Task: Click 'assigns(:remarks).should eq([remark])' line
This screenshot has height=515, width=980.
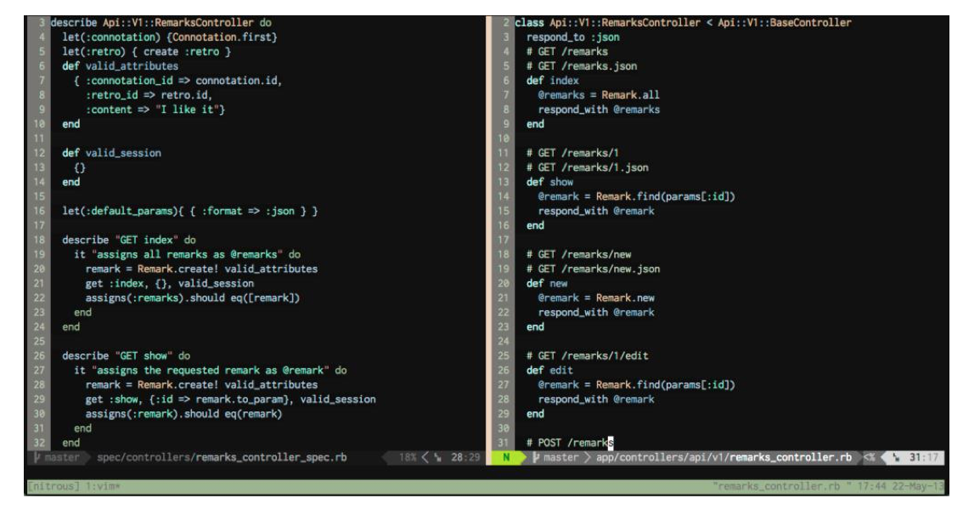Action: click(x=193, y=297)
